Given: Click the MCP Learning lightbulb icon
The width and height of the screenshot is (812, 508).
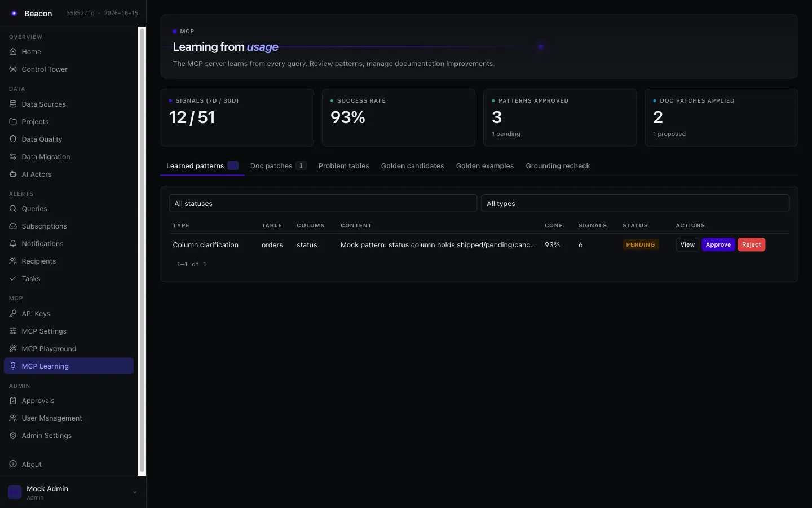Looking at the screenshot, I should 13,366.
